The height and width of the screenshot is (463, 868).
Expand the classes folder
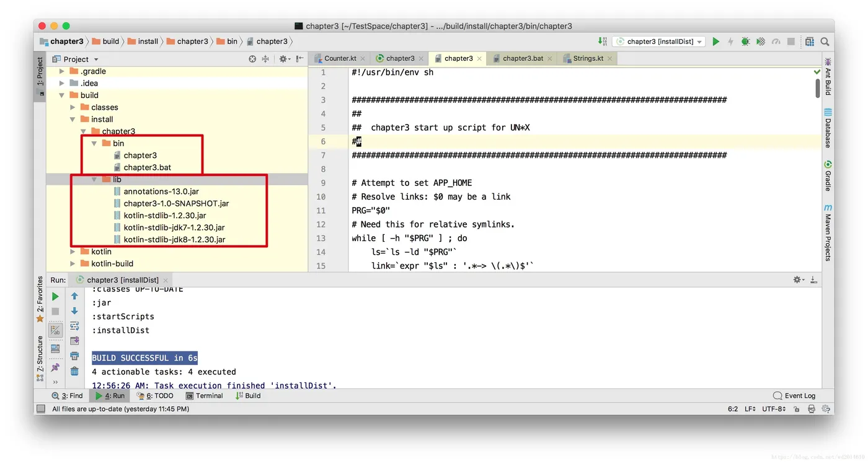tap(73, 107)
